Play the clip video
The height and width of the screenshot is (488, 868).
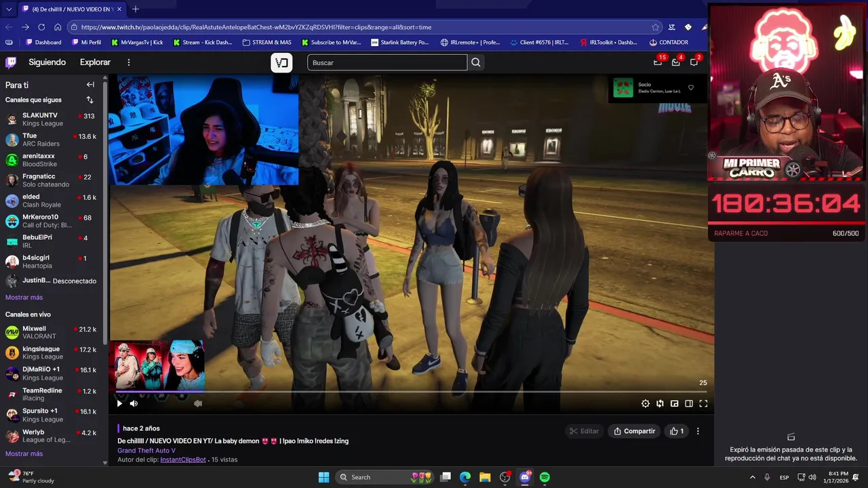pos(119,403)
